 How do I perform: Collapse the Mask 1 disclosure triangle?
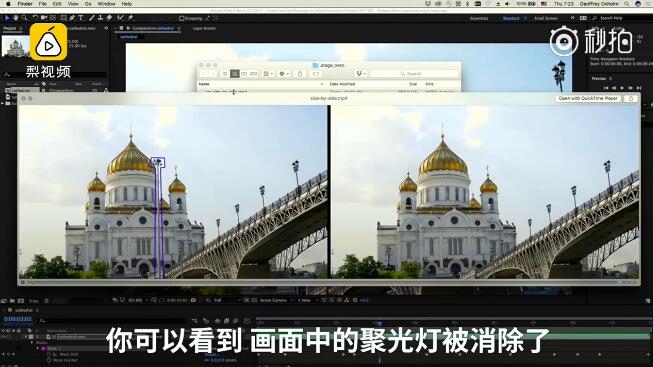(38, 348)
